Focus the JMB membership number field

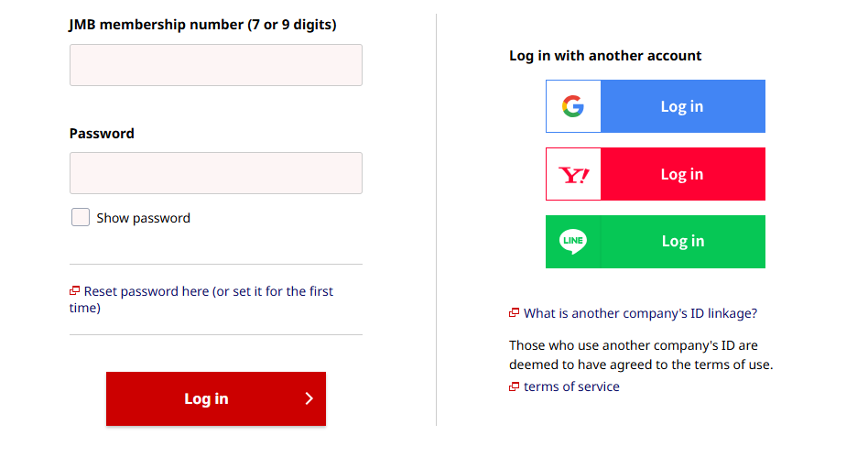[x=216, y=65]
